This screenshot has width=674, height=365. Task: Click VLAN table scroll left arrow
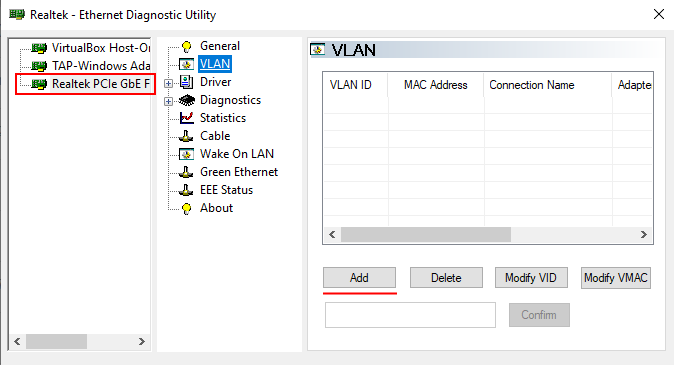click(x=332, y=234)
